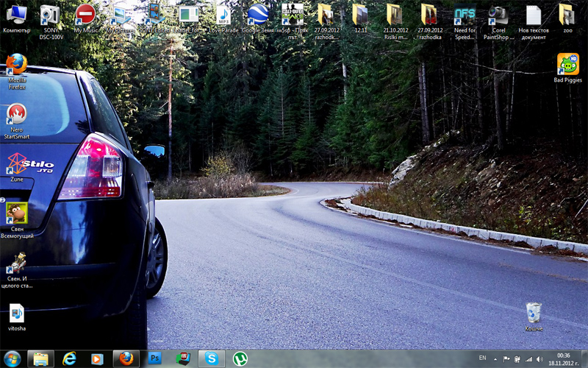This screenshot has width=588, height=368.
Task: Open Photoshop from the taskbar
Action: click(155, 358)
